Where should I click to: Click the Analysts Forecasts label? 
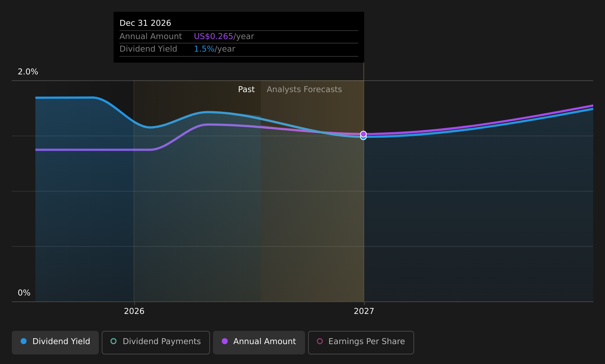(x=304, y=90)
